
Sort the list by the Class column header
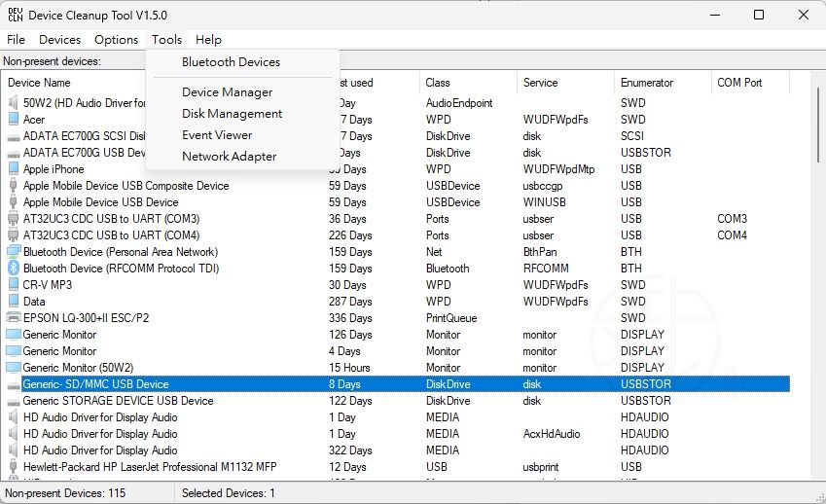[x=438, y=83]
